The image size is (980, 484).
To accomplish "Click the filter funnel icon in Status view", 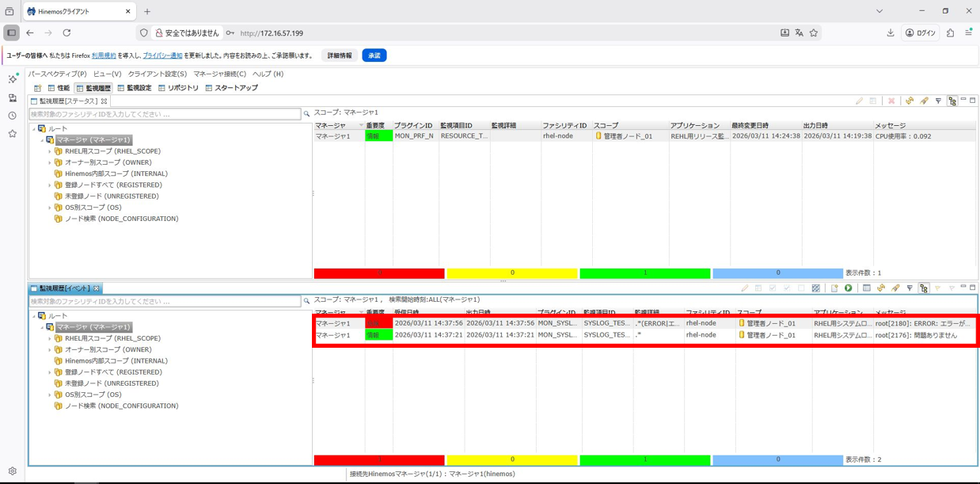I will [x=938, y=101].
